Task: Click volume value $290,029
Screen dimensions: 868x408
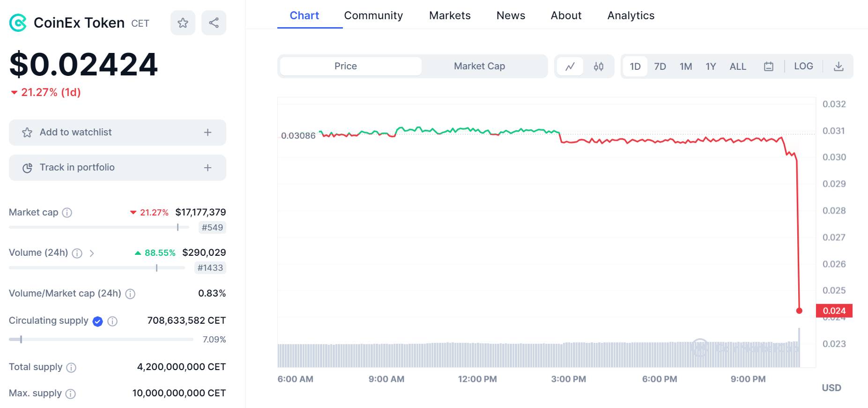Action: (x=204, y=252)
